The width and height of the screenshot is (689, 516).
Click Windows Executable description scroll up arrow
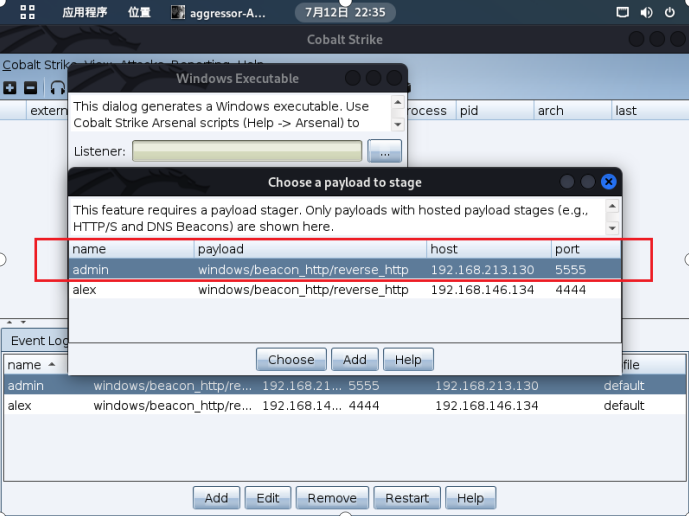click(x=398, y=102)
